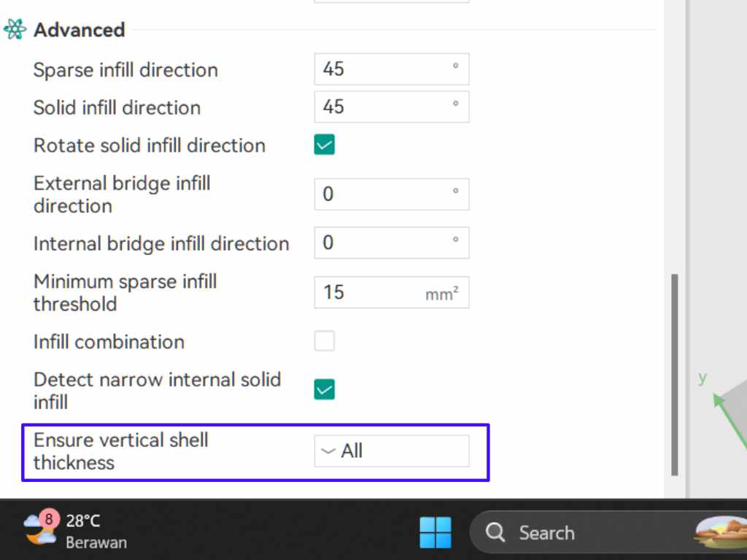
Task: Click the search highlight image in taskbar
Action: click(721, 532)
